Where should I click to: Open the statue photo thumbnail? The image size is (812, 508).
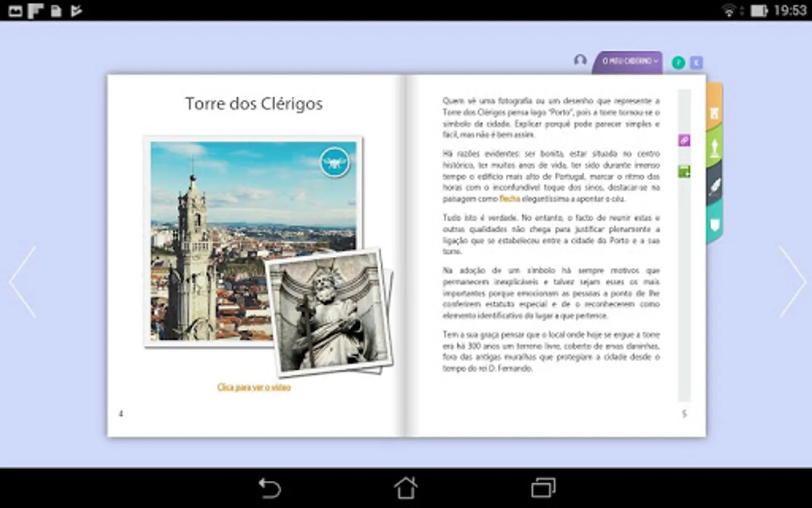pyautogui.click(x=329, y=312)
